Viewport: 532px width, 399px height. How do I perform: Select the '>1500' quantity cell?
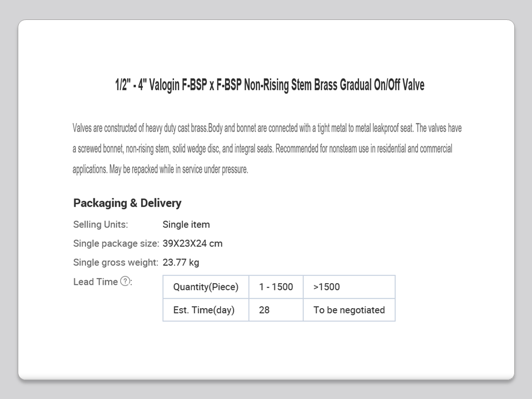click(326, 287)
